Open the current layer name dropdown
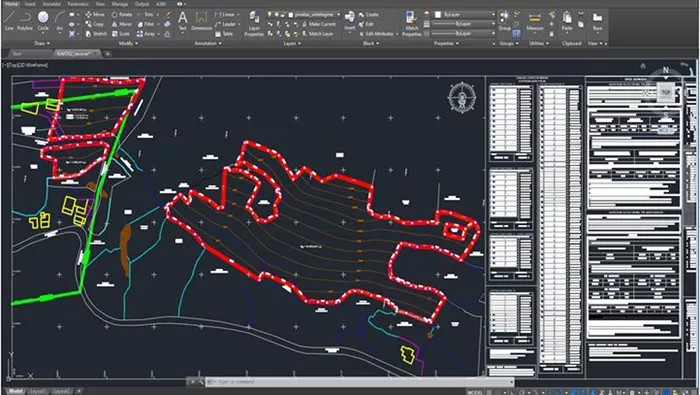This screenshot has width=700, height=395. coord(316,15)
